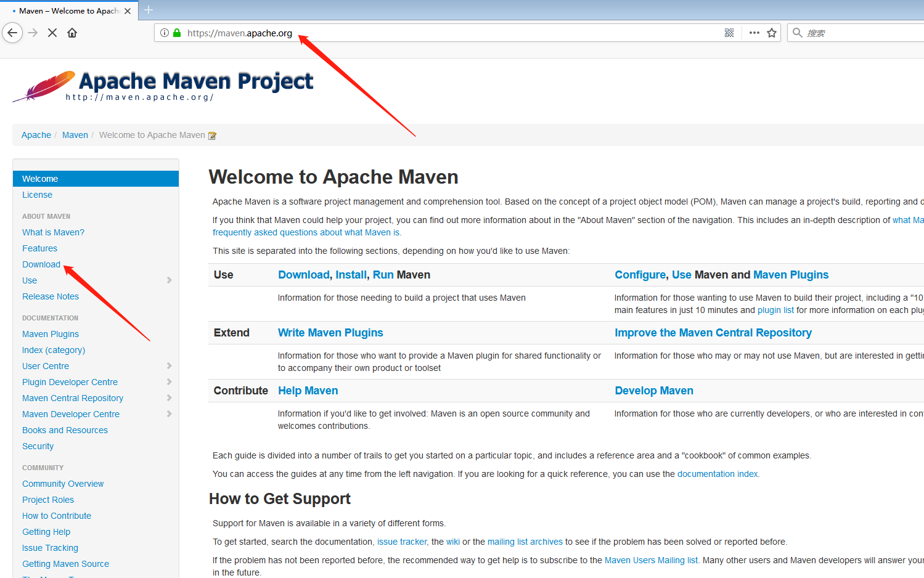Open the frequently asked questions link
The height and width of the screenshot is (578, 924).
coord(306,232)
